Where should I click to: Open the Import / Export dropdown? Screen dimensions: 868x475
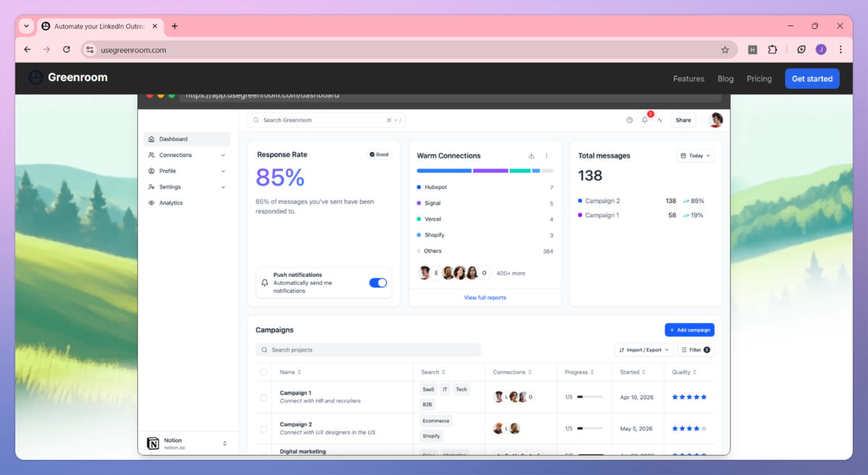pyautogui.click(x=643, y=350)
